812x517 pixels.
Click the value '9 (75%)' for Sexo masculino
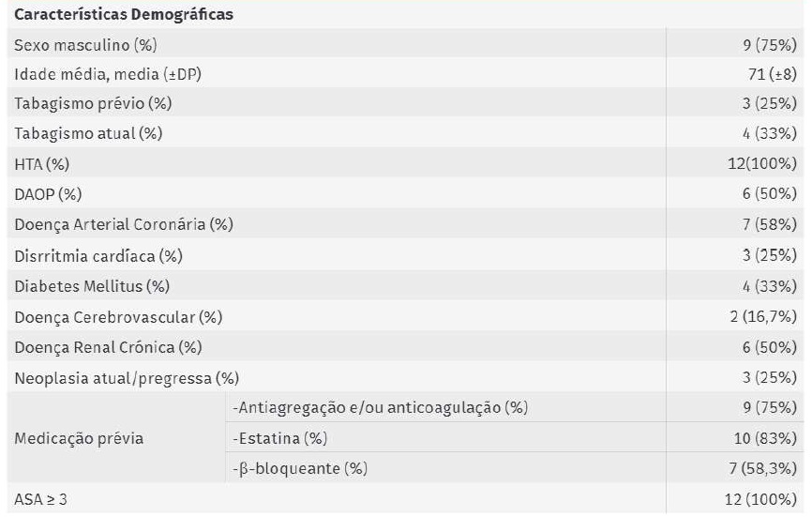tap(769, 45)
